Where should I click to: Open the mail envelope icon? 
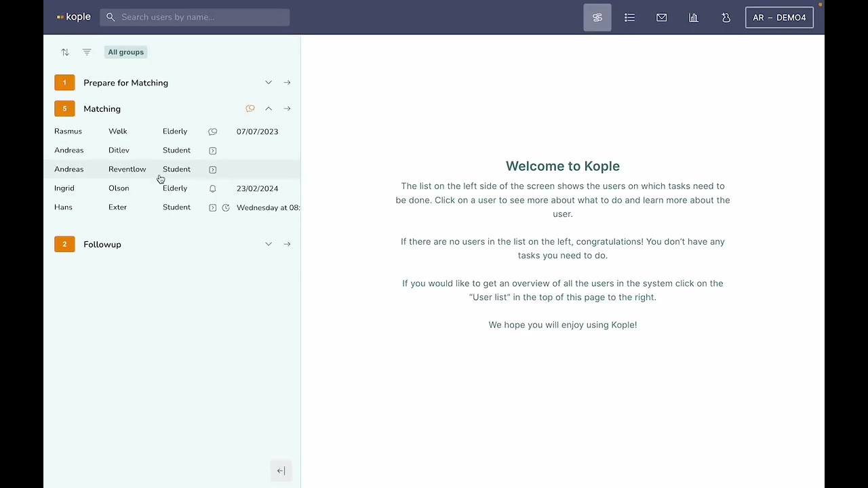[x=662, y=18]
